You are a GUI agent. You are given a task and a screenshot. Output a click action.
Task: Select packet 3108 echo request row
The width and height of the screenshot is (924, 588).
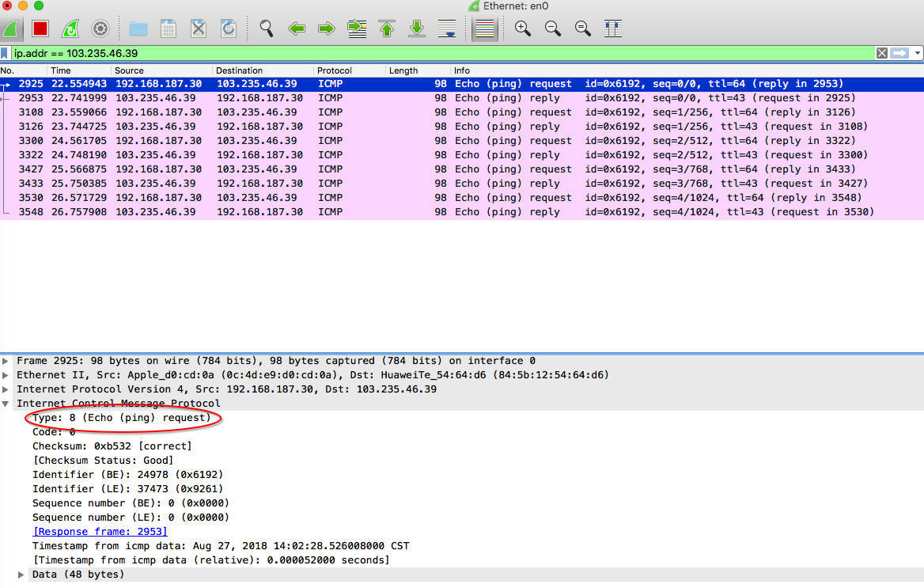click(x=462, y=112)
